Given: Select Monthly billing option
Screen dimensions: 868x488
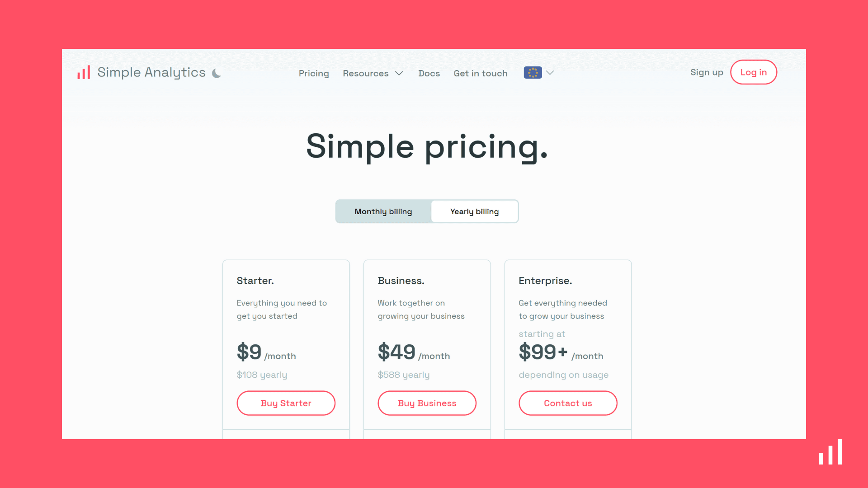Looking at the screenshot, I should [383, 211].
